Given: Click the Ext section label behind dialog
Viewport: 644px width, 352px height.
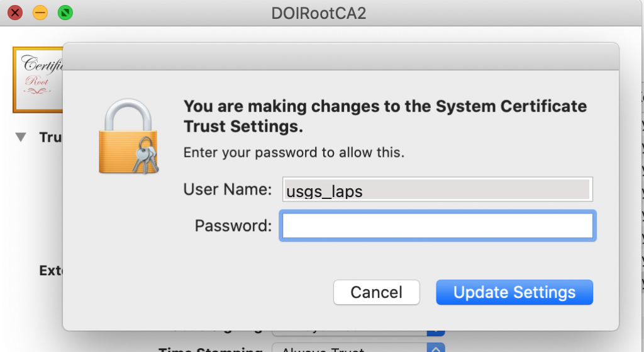Looking at the screenshot, I should click(x=50, y=271).
